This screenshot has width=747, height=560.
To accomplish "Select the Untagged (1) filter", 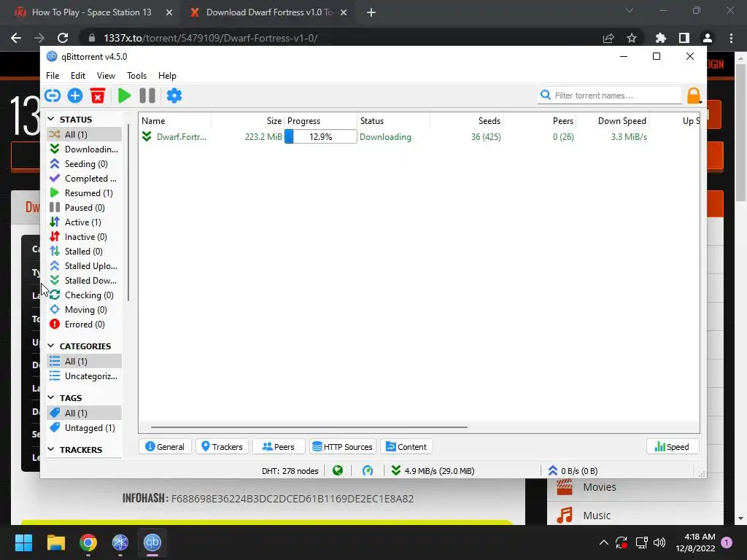I will click(x=85, y=427).
